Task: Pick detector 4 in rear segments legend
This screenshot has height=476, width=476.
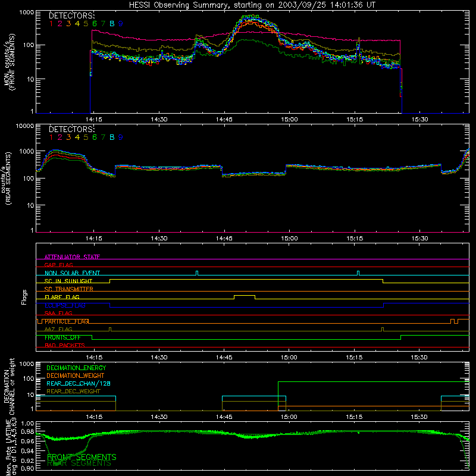Action: 77,137
